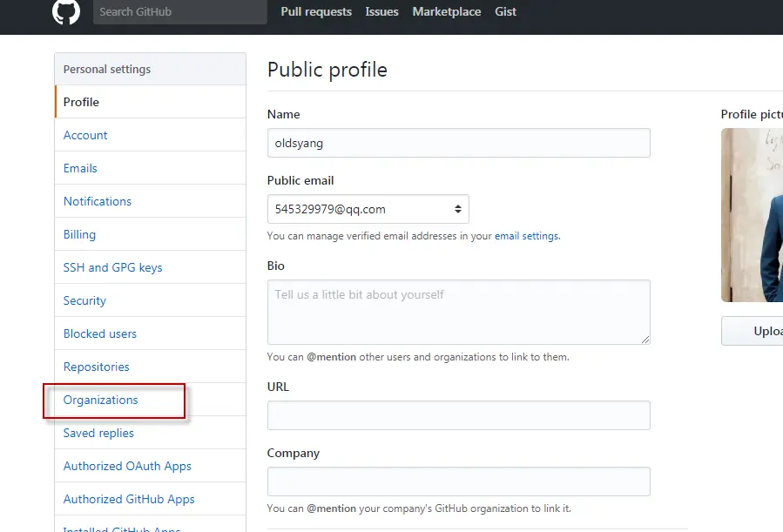This screenshot has height=532, width=783.
Task: Go to Issues in top navigation
Action: tap(382, 12)
